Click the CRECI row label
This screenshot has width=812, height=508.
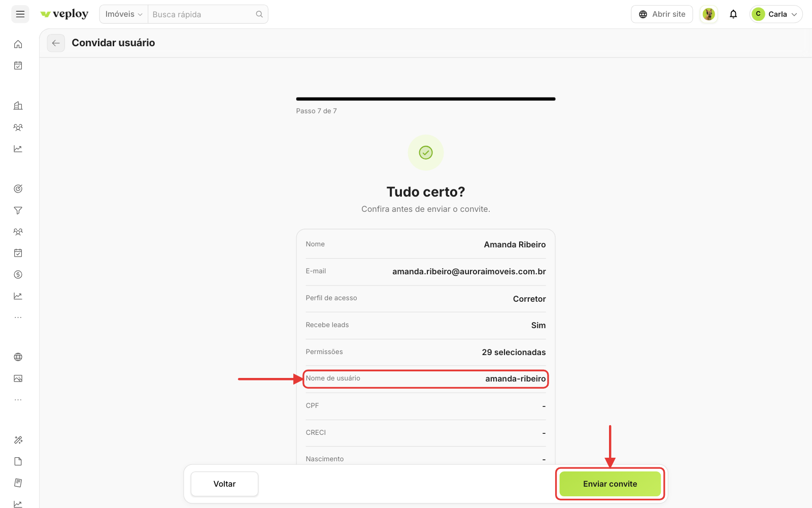316,433
